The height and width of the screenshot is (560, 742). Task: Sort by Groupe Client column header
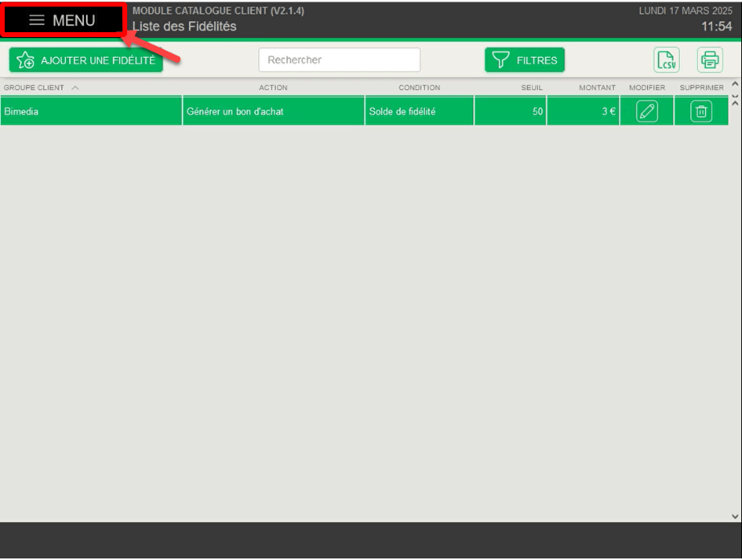tap(35, 88)
